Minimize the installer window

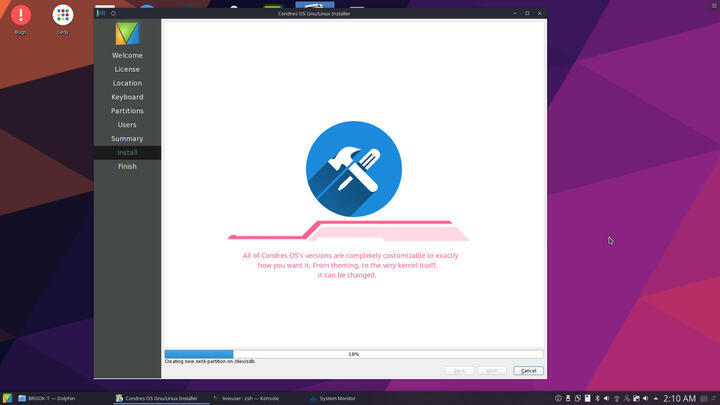tap(515, 13)
